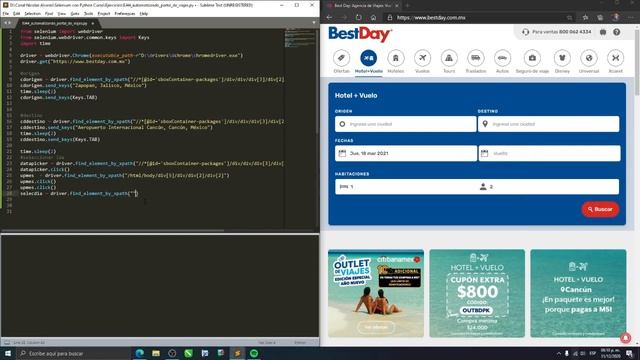Open the Universal globe icon
The image size is (640, 360).
589,58
